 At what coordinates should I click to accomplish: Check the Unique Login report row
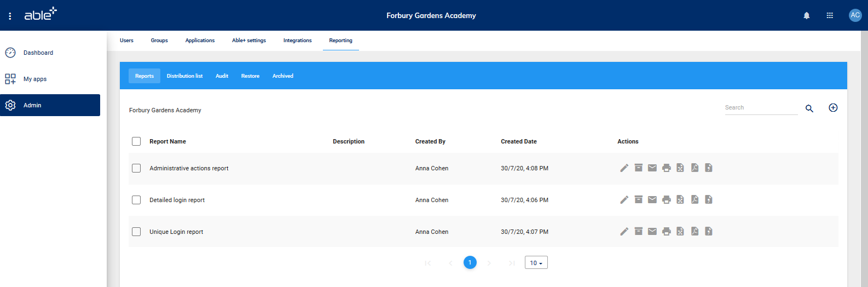pyautogui.click(x=136, y=232)
